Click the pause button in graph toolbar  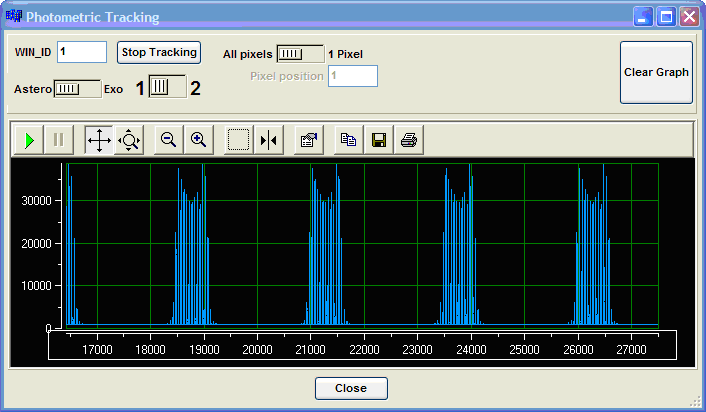pyautogui.click(x=59, y=141)
